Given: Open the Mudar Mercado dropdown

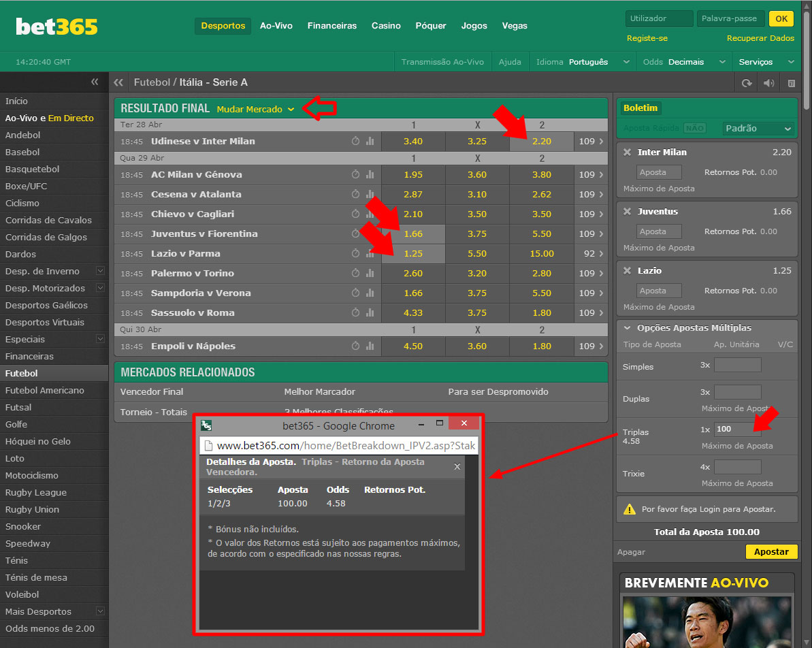Looking at the screenshot, I should tap(255, 109).
